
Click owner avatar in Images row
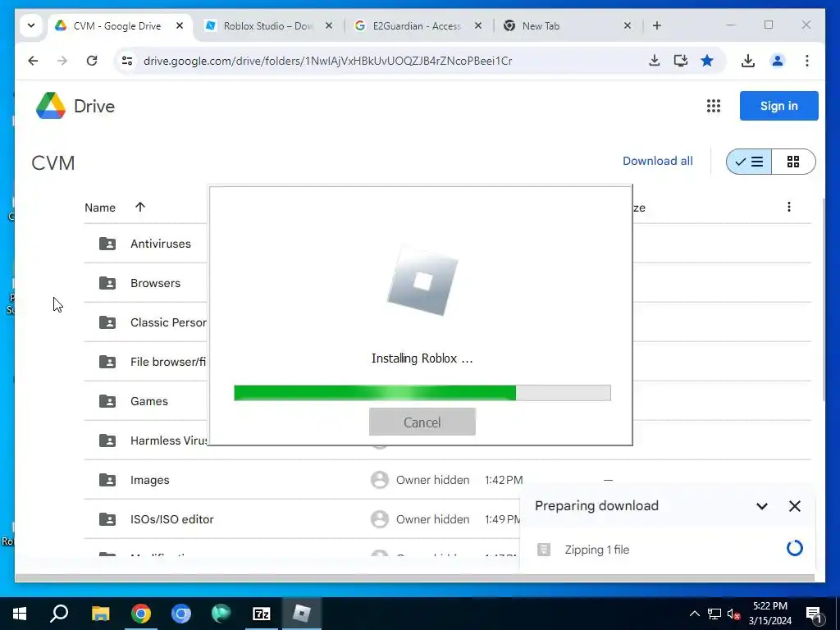(379, 480)
